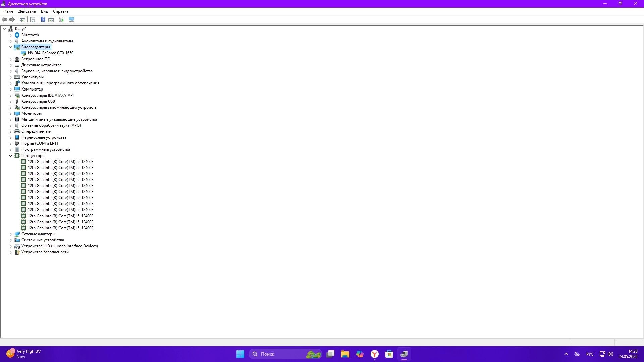Screen dimensions: 644x362
Task: Open clock showing 14:28 24.05.2025
Action: (628, 354)
